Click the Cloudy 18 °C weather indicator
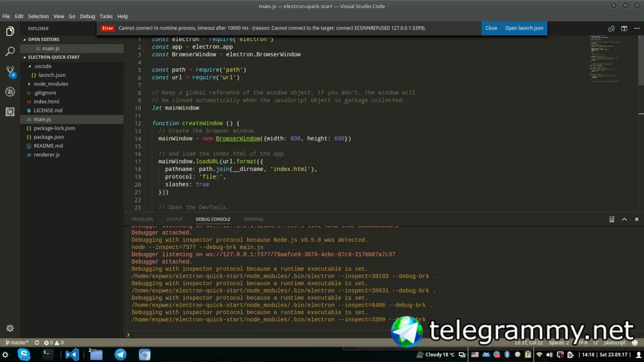The width and height of the screenshot is (644, 362). pyautogui.click(x=436, y=354)
